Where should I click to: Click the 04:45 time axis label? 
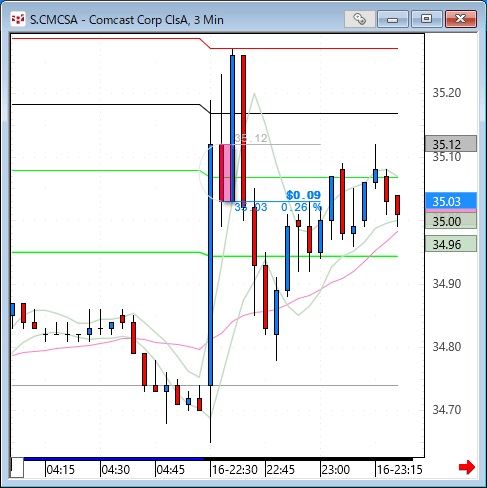tap(170, 470)
